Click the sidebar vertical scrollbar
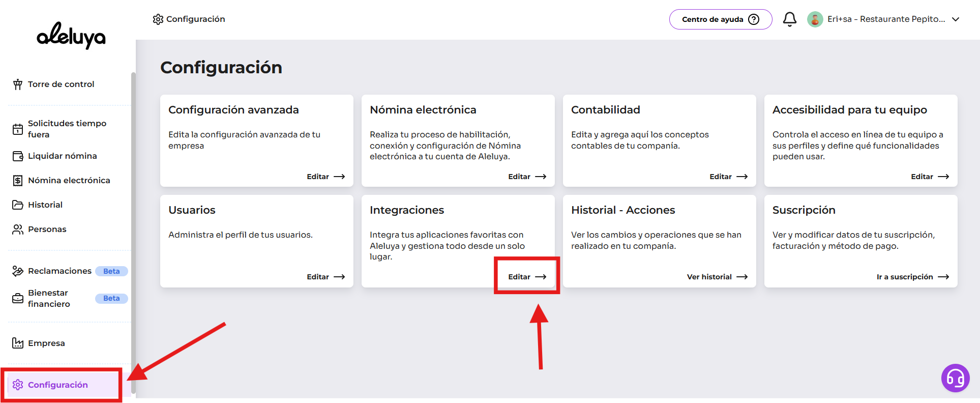980x403 pixels. click(134, 233)
